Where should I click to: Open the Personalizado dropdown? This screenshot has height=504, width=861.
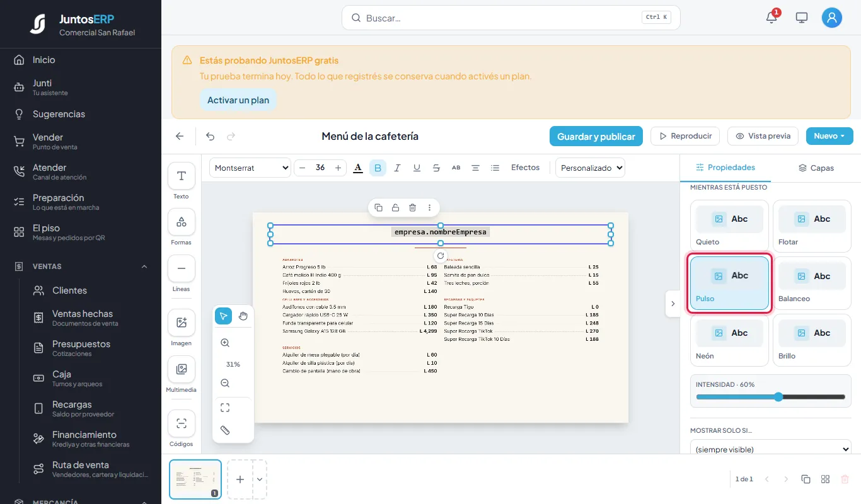coord(590,168)
